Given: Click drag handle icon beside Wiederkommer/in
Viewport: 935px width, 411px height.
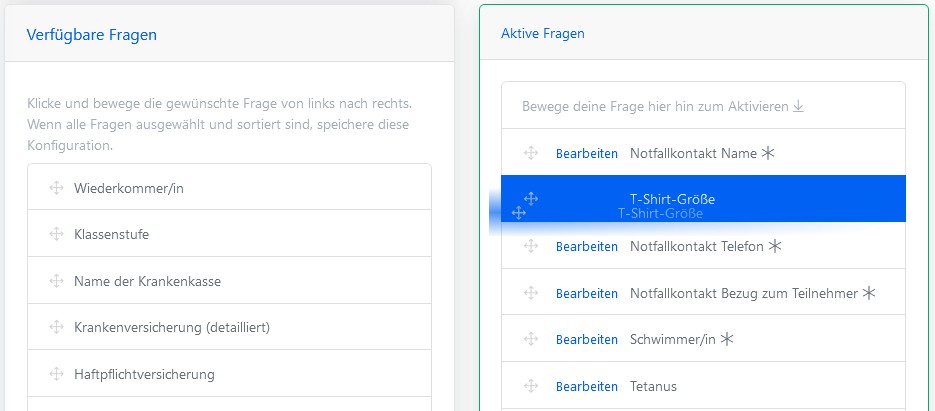Looking at the screenshot, I should coord(56,187).
